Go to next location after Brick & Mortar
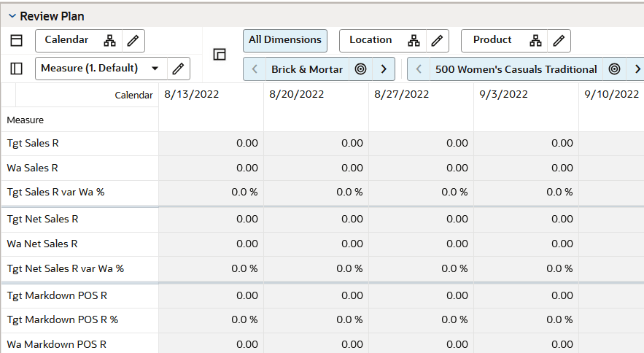644x353 pixels. 383,69
